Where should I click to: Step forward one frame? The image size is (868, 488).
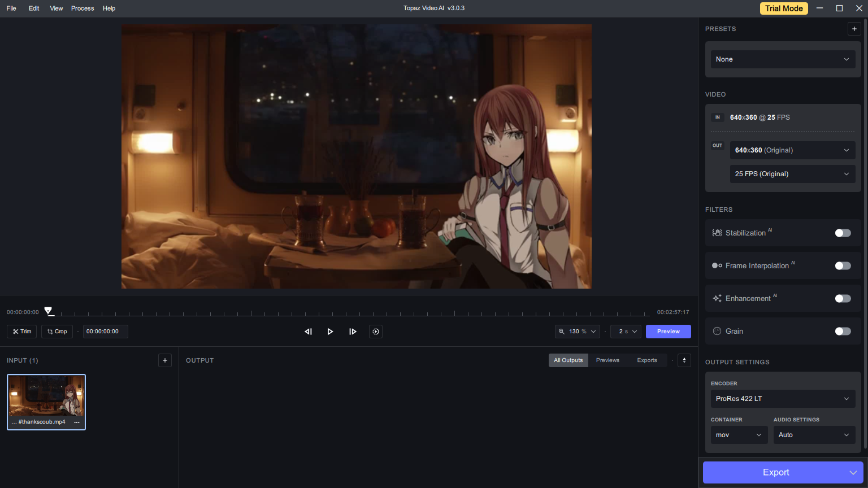coord(353,332)
